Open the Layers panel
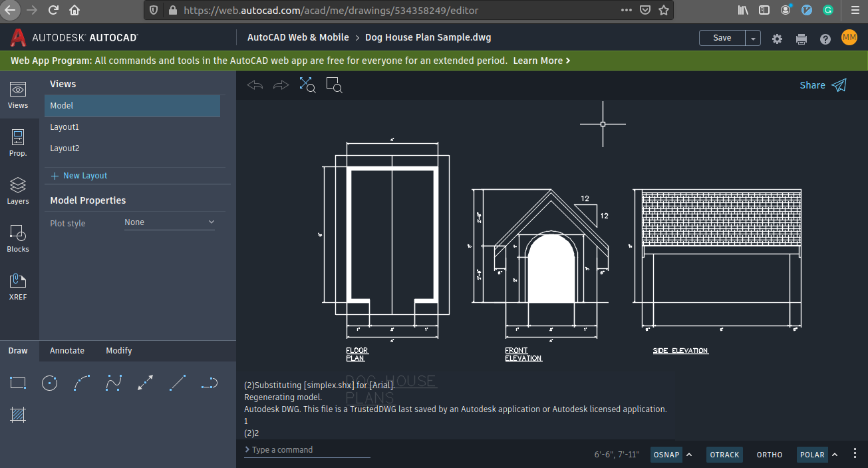 tap(18, 190)
